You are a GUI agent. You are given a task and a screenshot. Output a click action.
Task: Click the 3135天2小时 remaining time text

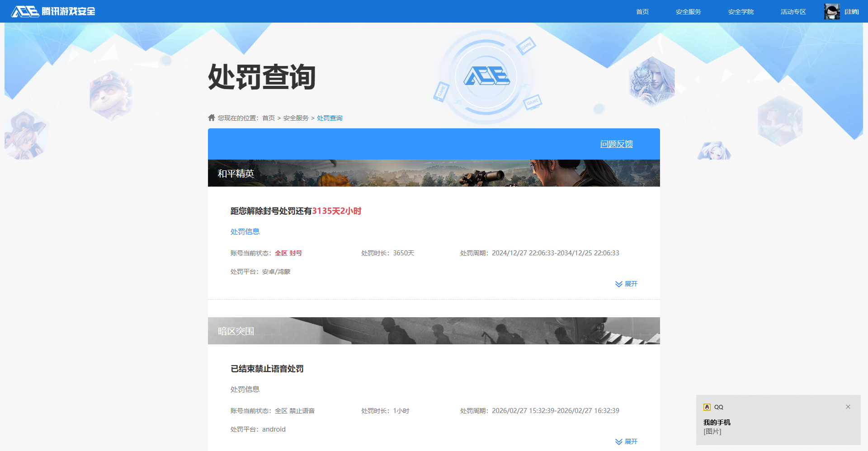tap(336, 211)
